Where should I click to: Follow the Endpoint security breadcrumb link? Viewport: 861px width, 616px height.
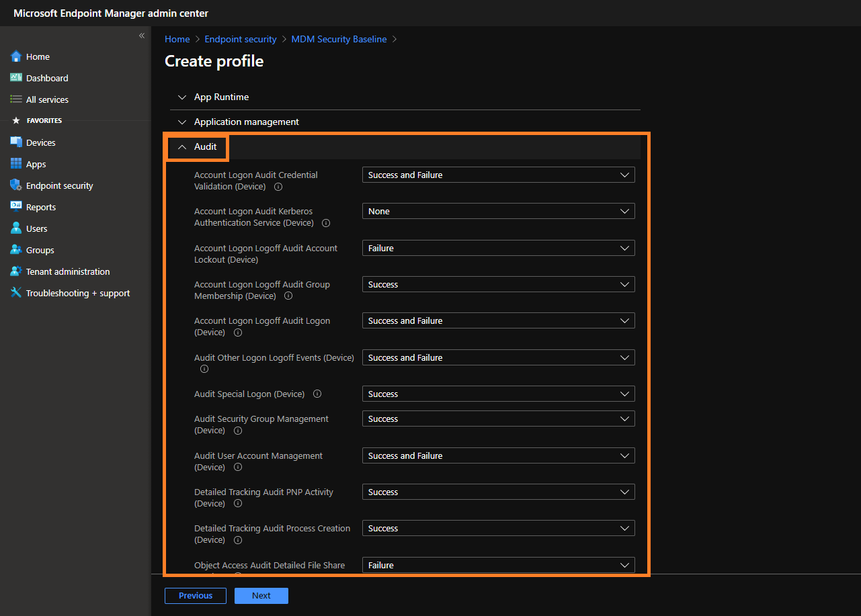pos(241,39)
